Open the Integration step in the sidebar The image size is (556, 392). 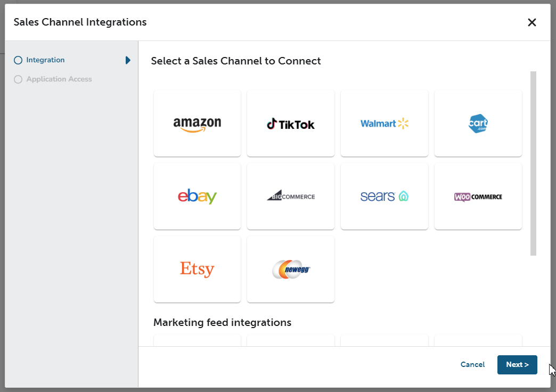(45, 60)
